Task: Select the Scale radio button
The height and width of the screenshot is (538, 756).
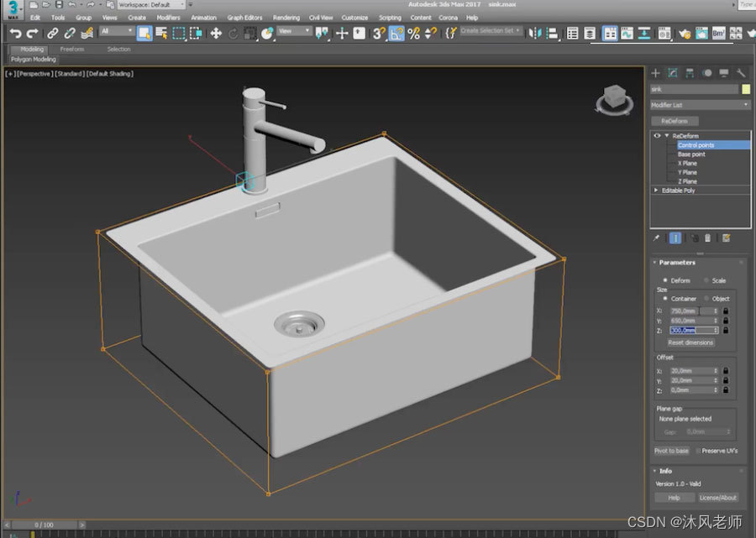Action: (x=706, y=280)
